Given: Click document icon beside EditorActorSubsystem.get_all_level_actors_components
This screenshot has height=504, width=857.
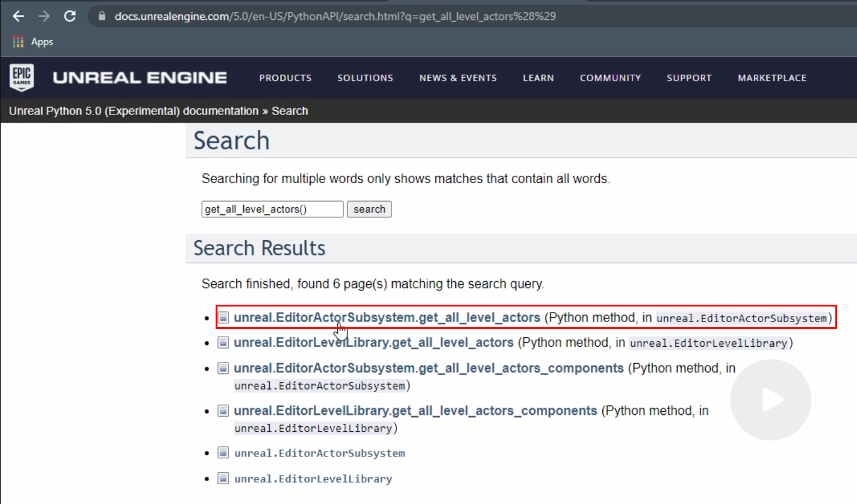Looking at the screenshot, I should [223, 368].
